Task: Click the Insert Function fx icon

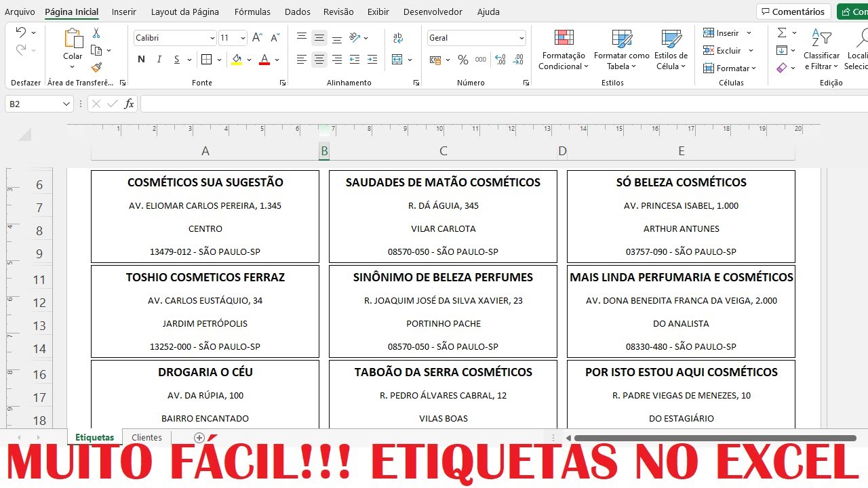Action: click(x=129, y=104)
